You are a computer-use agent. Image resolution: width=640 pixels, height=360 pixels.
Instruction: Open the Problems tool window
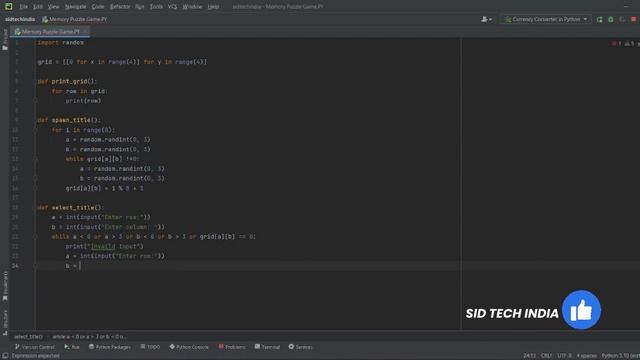(x=232, y=347)
